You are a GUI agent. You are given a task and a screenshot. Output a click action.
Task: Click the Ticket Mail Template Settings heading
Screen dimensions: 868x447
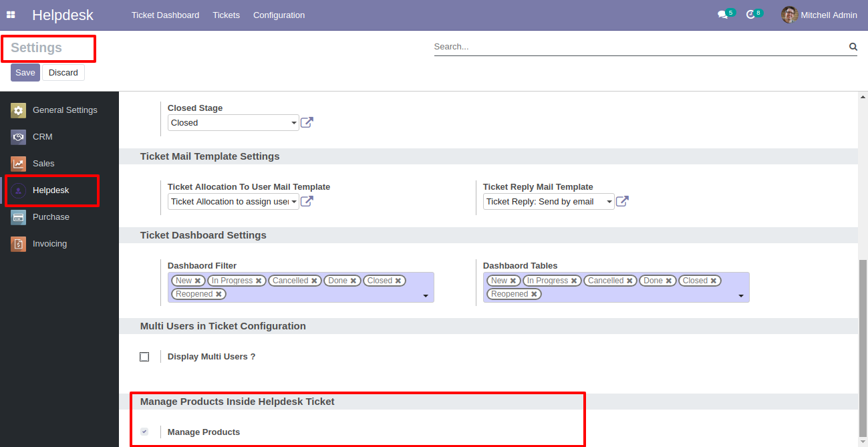point(210,156)
